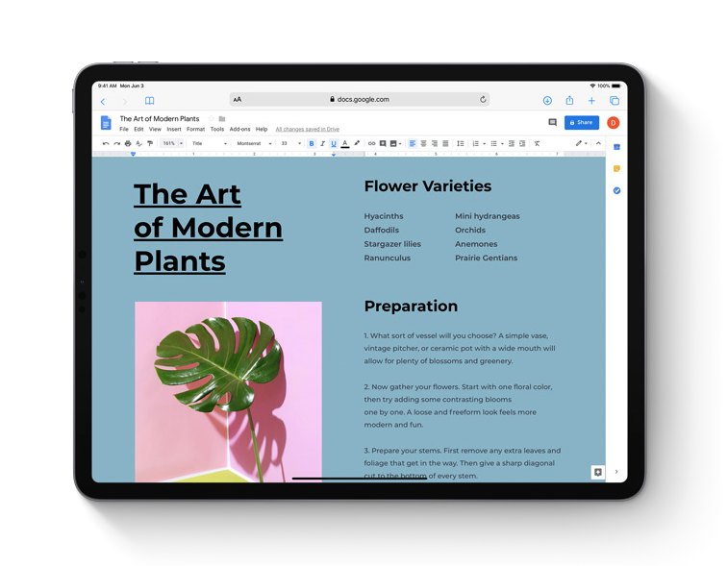Open the font size 33 dropdown
This screenshot has height=566, width=728.
tap(291, 144)
